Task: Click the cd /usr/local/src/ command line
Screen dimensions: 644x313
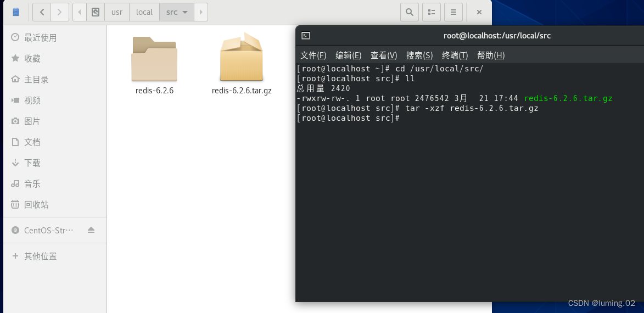Action: (x=390, y=69)
